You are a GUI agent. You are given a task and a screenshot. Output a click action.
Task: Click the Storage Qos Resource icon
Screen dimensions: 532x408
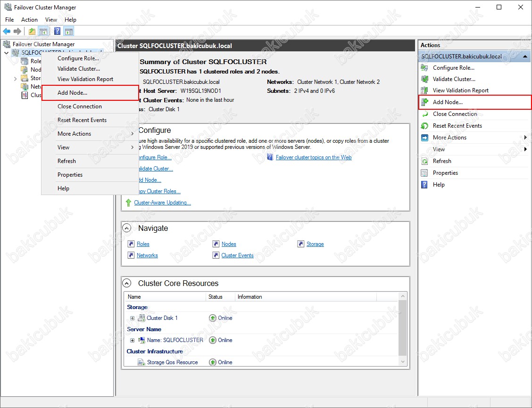point(141,362)
